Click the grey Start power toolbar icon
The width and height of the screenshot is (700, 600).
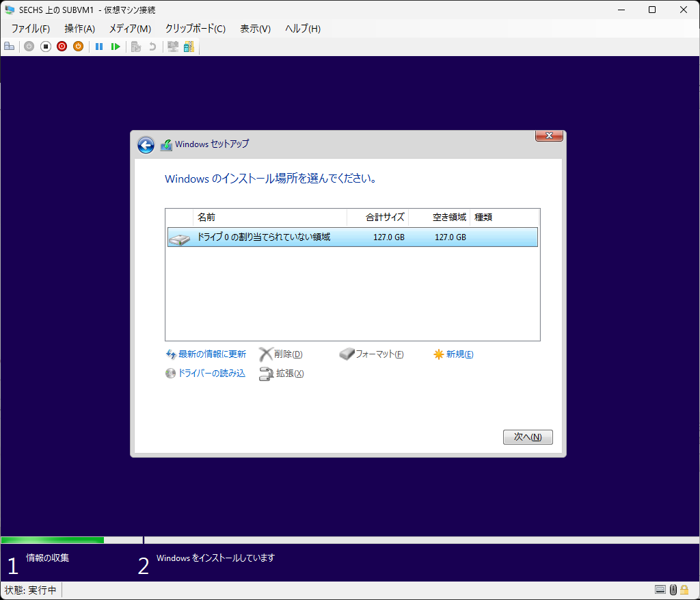tap(29, 47)
